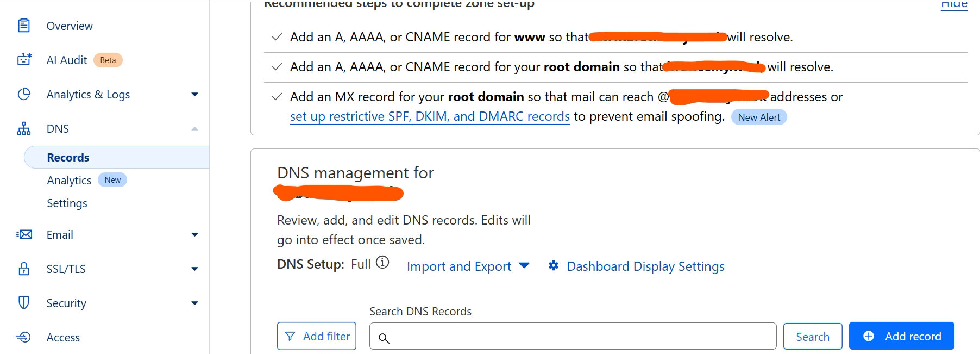Click the Search DNS Records input field

573,336
